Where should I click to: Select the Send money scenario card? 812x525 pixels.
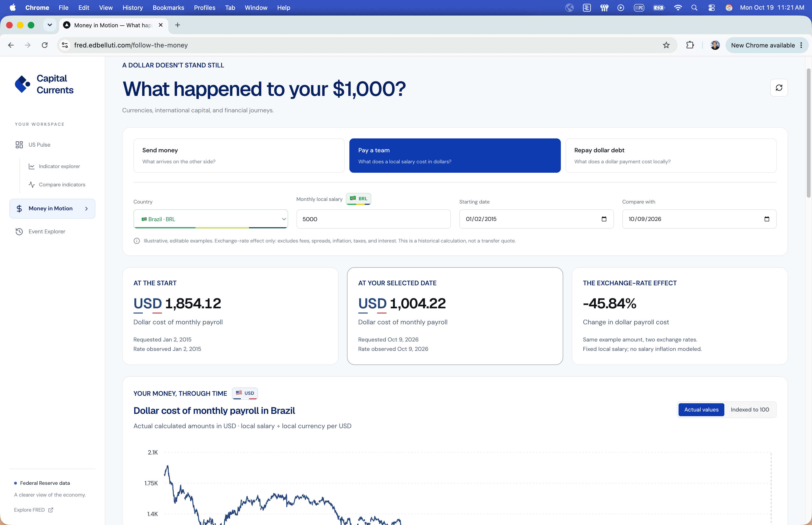238,155
